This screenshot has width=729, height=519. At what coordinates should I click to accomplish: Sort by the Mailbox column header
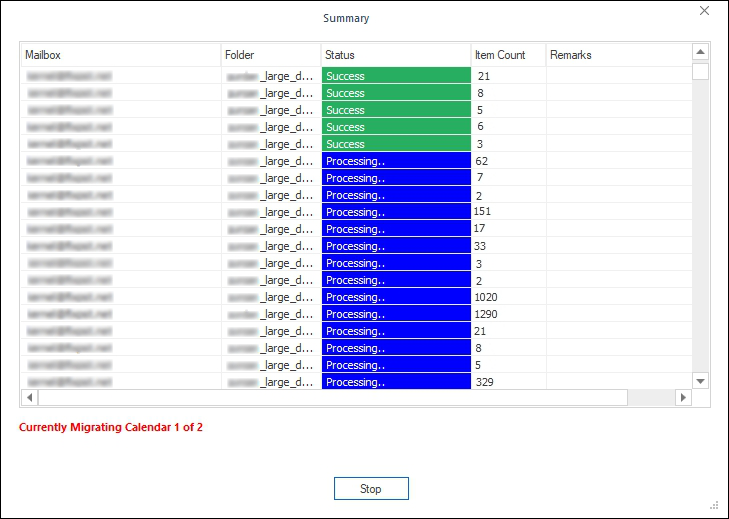[121, 55]
